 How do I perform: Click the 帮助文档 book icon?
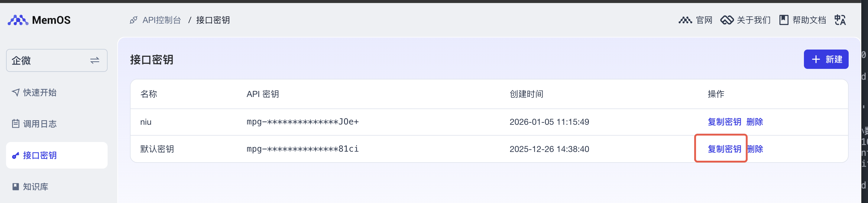[784, 20]
